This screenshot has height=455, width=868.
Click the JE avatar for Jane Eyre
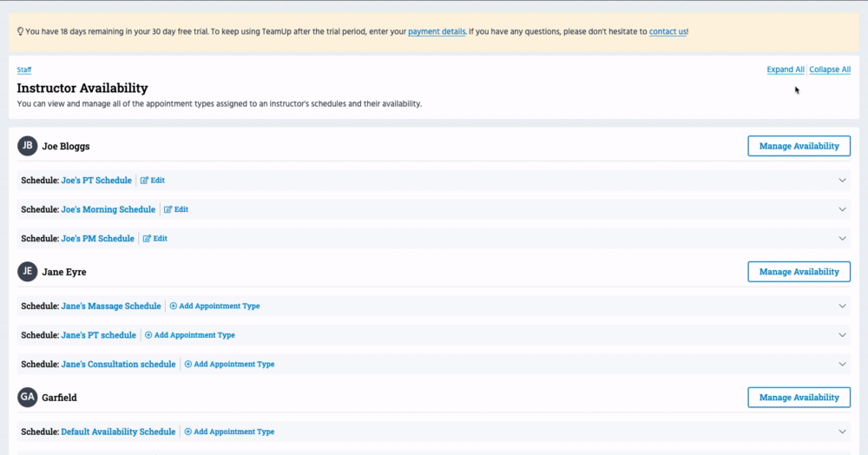pos(28,272)
